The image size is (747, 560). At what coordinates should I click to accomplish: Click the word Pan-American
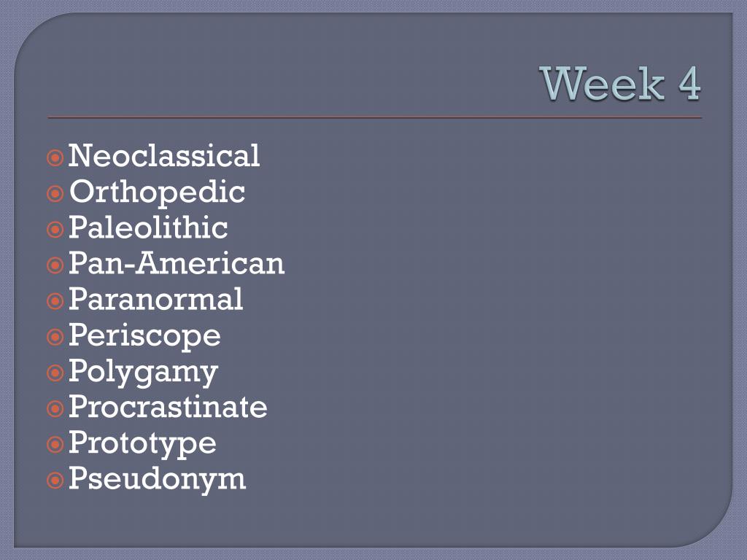tap(177, 262)
